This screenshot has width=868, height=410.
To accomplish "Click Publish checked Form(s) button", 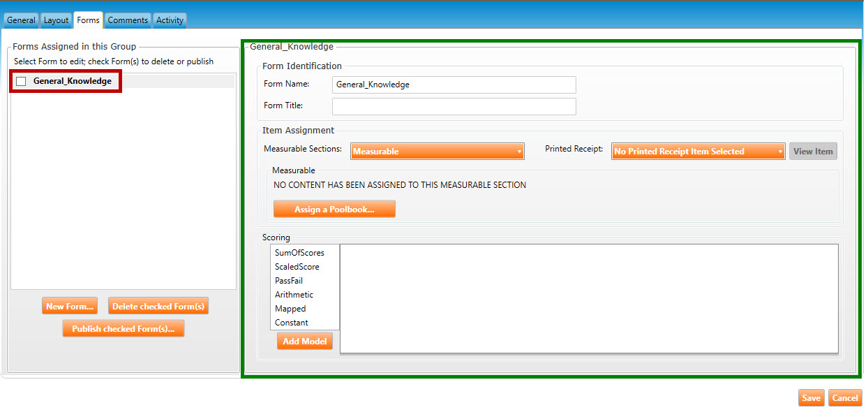I will 124,329.
